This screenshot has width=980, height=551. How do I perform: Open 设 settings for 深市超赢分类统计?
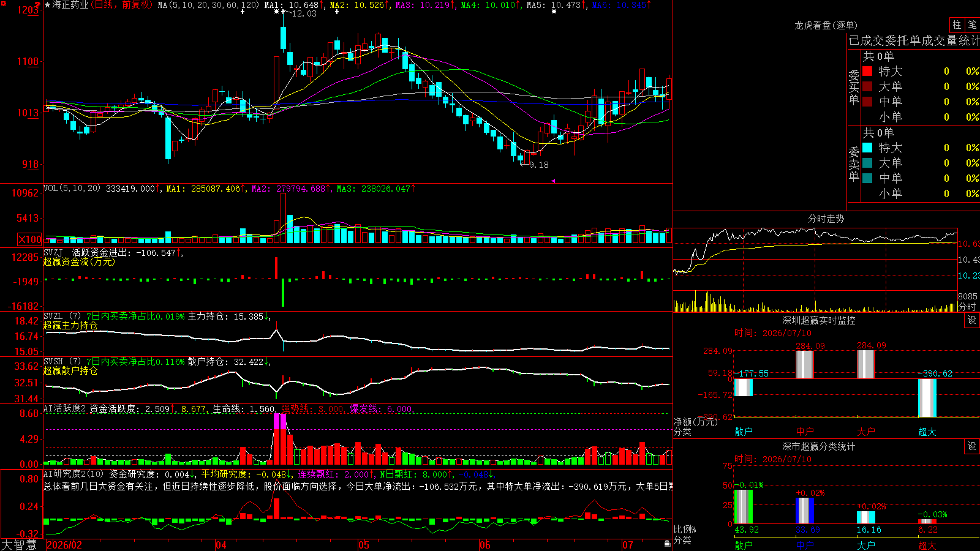pyautogui.click(x=972, y=446)
